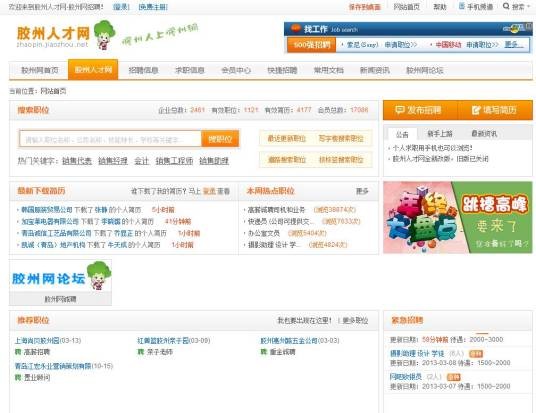The image size is (536, 413).
Task: Switch to the 招聘信息 tab
Action: point(143,70)
